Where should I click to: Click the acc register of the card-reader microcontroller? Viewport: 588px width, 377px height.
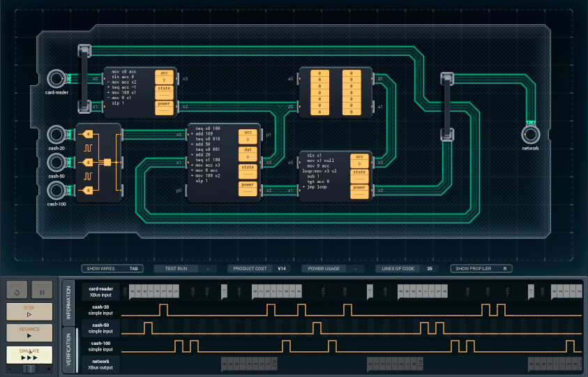pos(164,77)
